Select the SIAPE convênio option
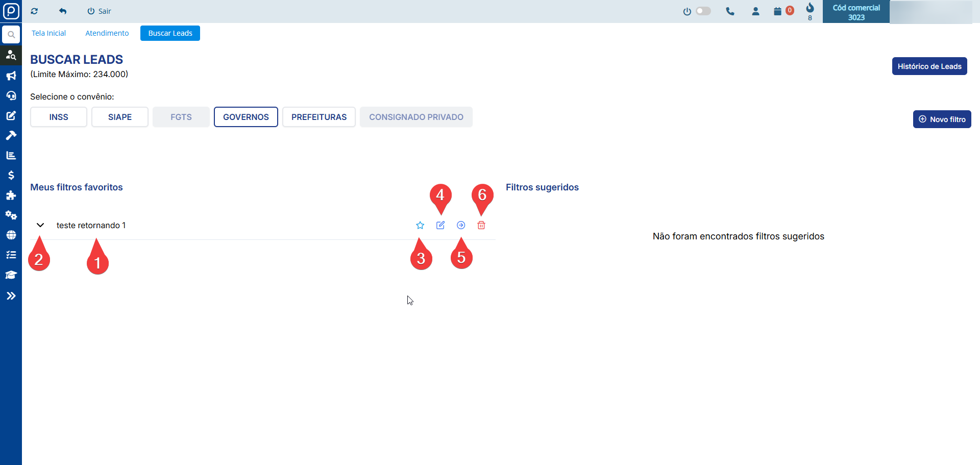Screen dimensions: 980x465 click(x=120, y=117)
